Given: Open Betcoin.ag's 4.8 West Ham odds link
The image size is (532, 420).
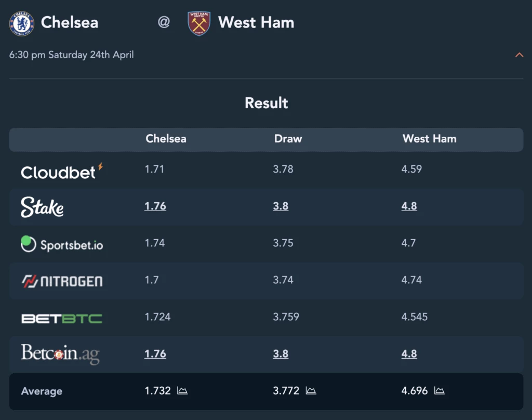Looking at the screenshot, I should pos(409,354).
